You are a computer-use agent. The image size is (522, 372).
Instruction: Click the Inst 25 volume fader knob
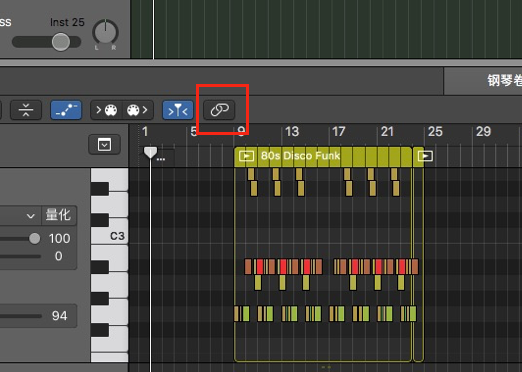pyautogui.click(x=61, y=42)
